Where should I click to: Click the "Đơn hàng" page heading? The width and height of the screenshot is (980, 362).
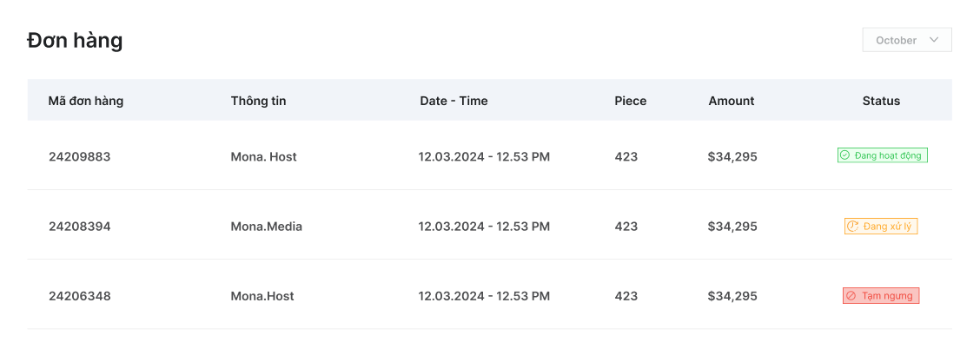[75, 40]
